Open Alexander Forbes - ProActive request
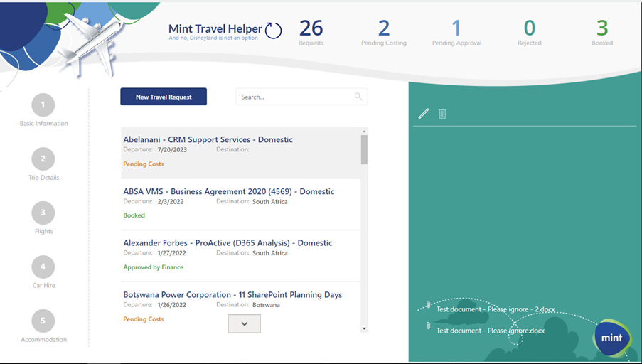This screenshot has width=642, height=364. click(x=241, y=257)
